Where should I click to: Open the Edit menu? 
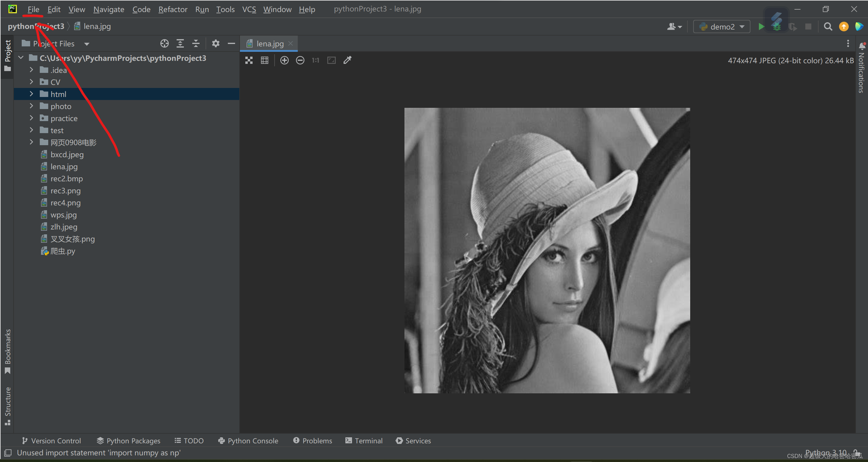point(54,9)
